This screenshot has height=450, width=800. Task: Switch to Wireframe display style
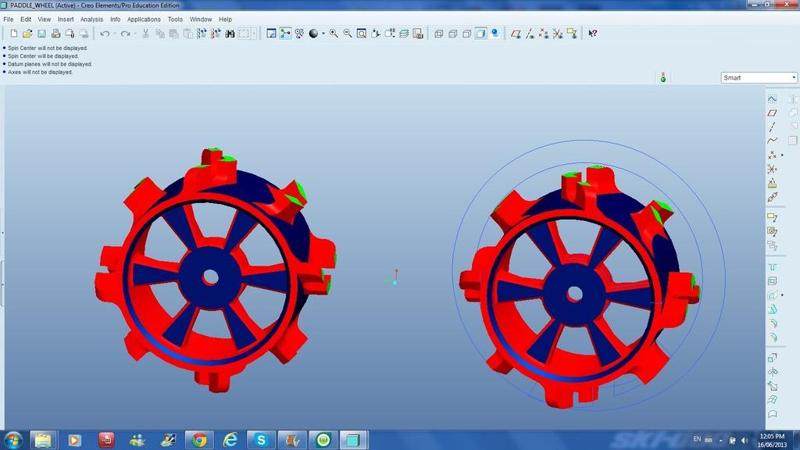click(x=439, y=34)
